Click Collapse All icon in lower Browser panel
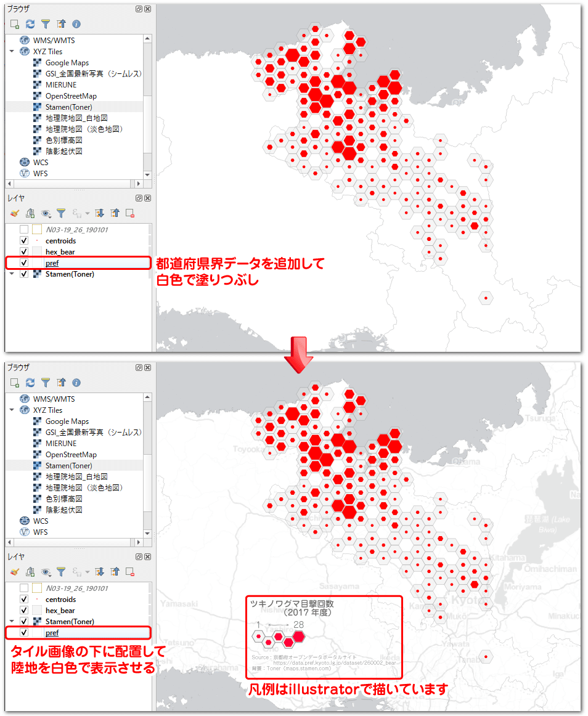Screen dimensions: 588x716 pyautogui.click(x=61, y=382)
